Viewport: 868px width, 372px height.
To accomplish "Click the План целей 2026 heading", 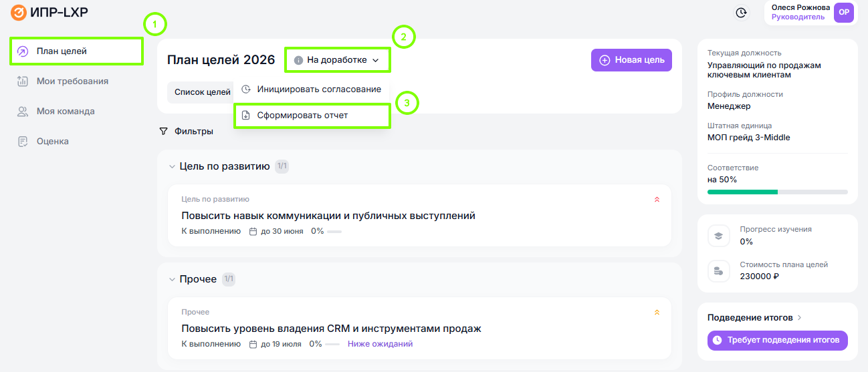I will 221,60.
